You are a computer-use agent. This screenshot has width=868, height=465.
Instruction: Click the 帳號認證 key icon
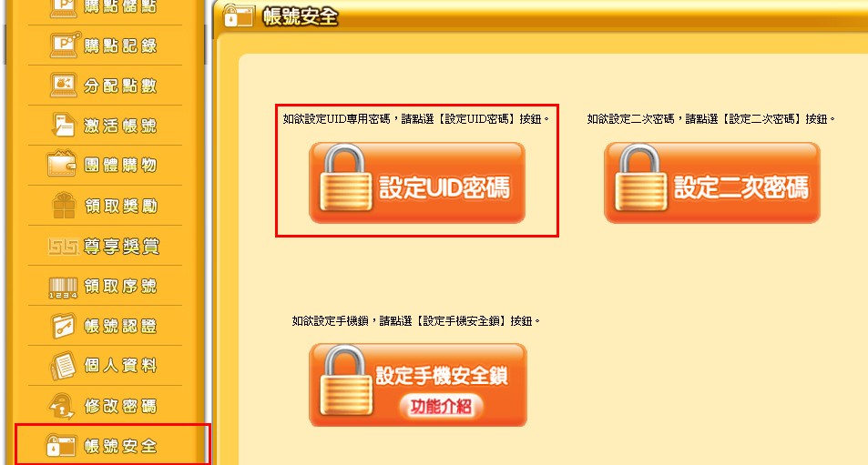(63, 326)
